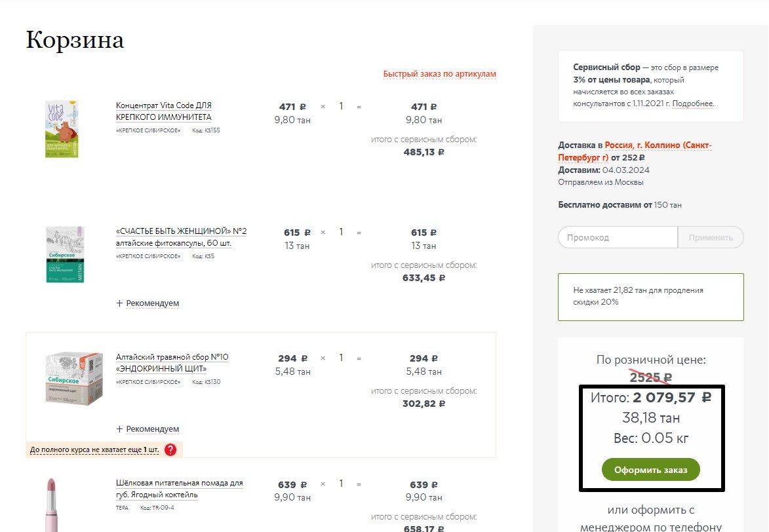Click the Применить promo code button

click(x=711, y=237)
